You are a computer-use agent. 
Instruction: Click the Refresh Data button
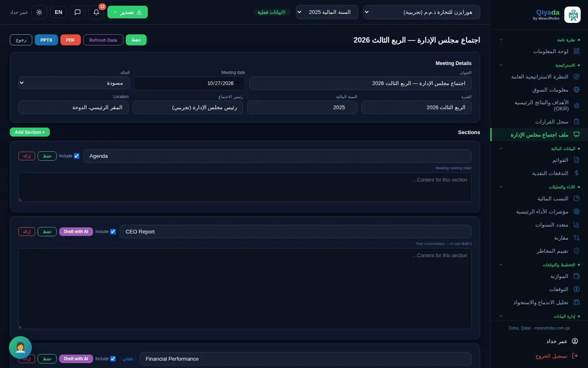(103, 40)
